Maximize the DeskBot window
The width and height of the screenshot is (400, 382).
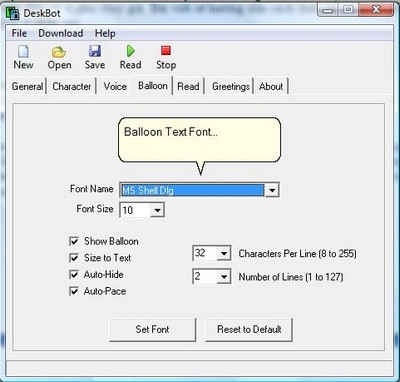click(349, 11)
